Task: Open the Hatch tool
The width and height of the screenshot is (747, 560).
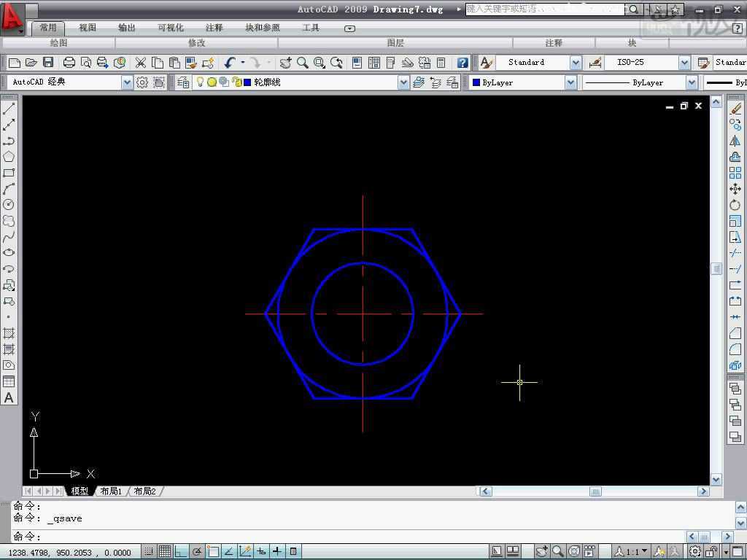Action: click(9, 333)
